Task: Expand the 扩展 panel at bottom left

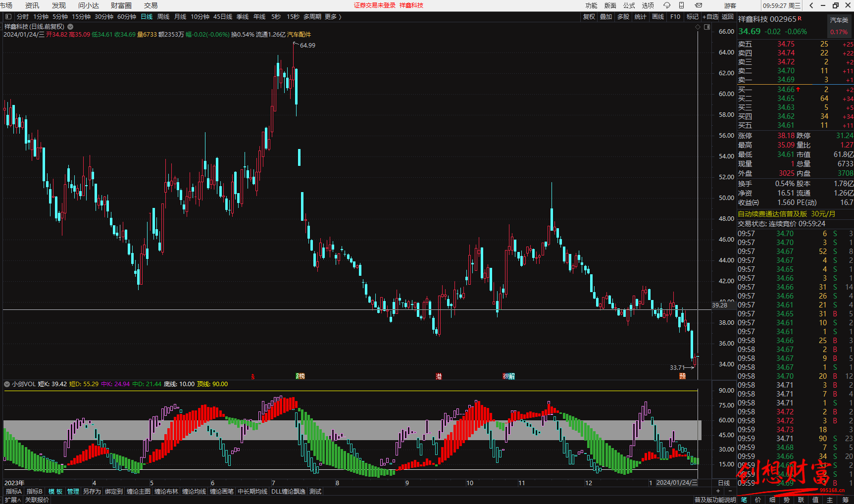Action: tap(13, 500)
